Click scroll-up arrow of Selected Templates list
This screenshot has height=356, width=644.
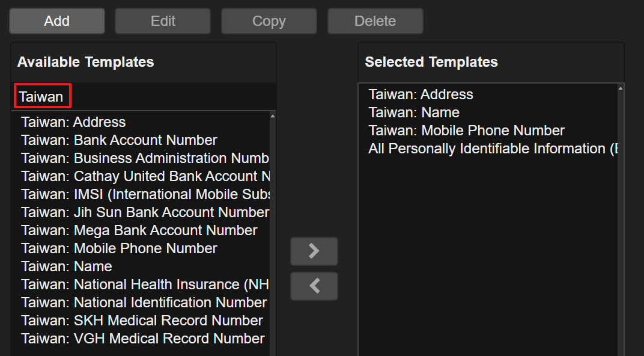tap(620, 88)
